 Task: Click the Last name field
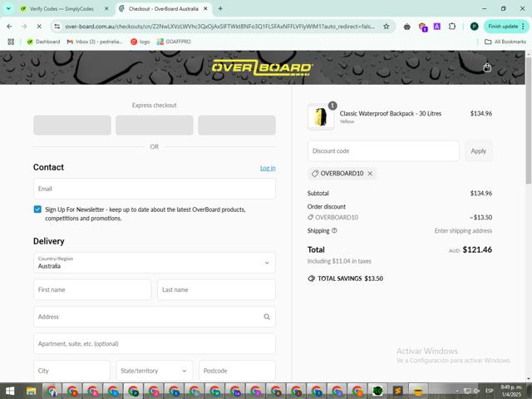pos(216,290)
